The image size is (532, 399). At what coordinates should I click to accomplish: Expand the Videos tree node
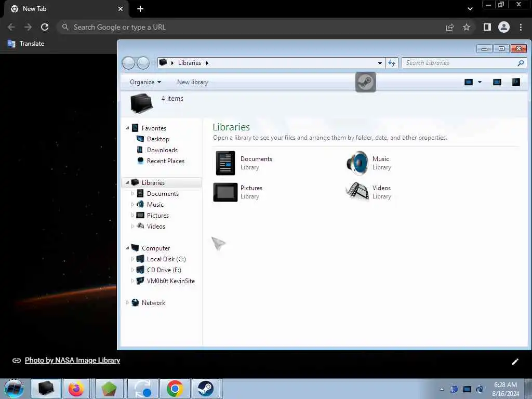pyautogui.click(x=132, y=227)
